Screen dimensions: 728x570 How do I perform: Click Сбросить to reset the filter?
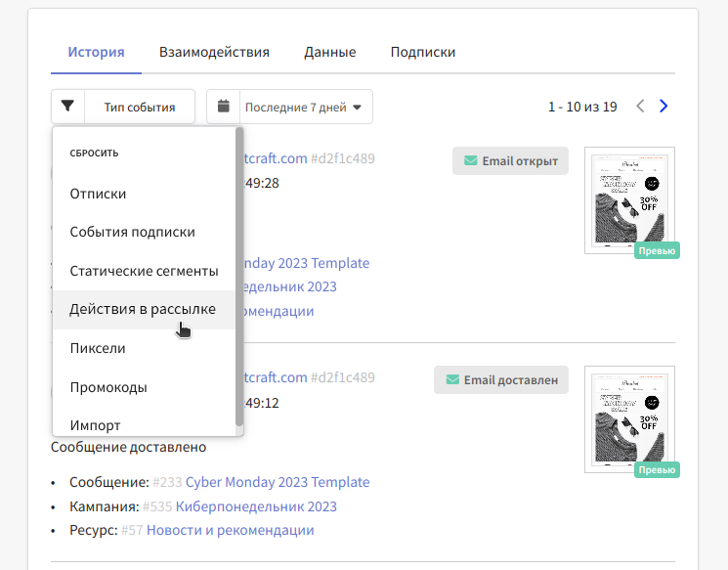(x=94, y=153)
